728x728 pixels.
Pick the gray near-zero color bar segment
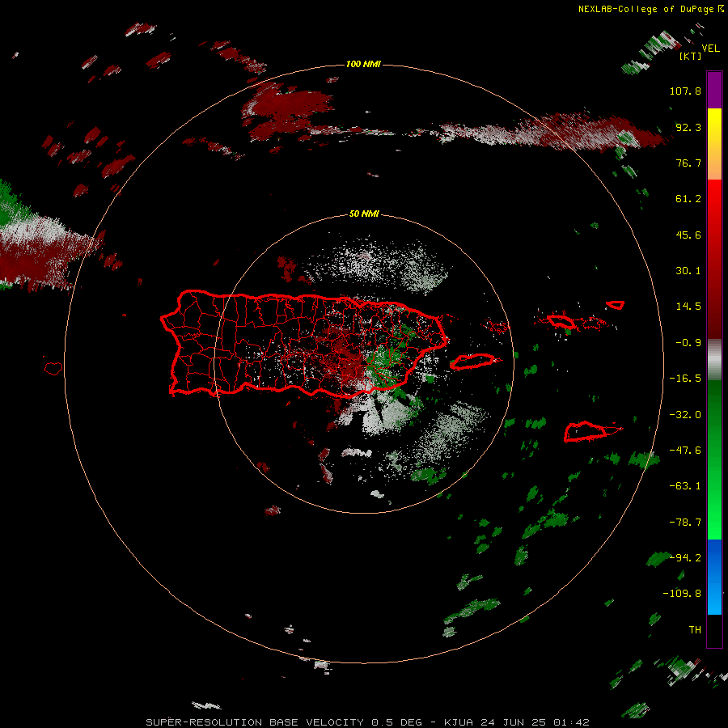pyautogui.click(x=714, y=358)
